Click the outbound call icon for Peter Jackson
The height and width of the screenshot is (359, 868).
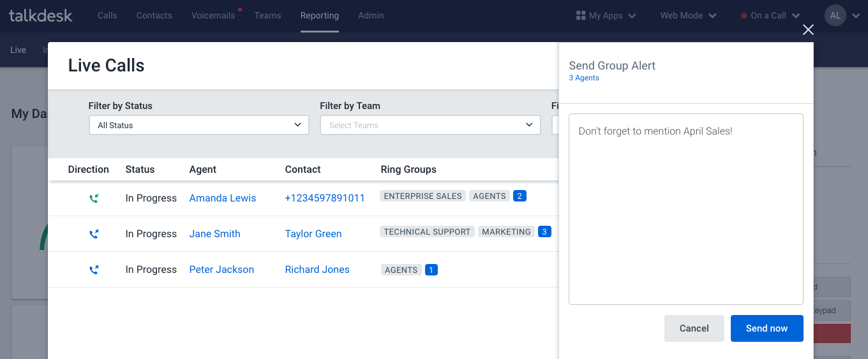pos(94,270)
